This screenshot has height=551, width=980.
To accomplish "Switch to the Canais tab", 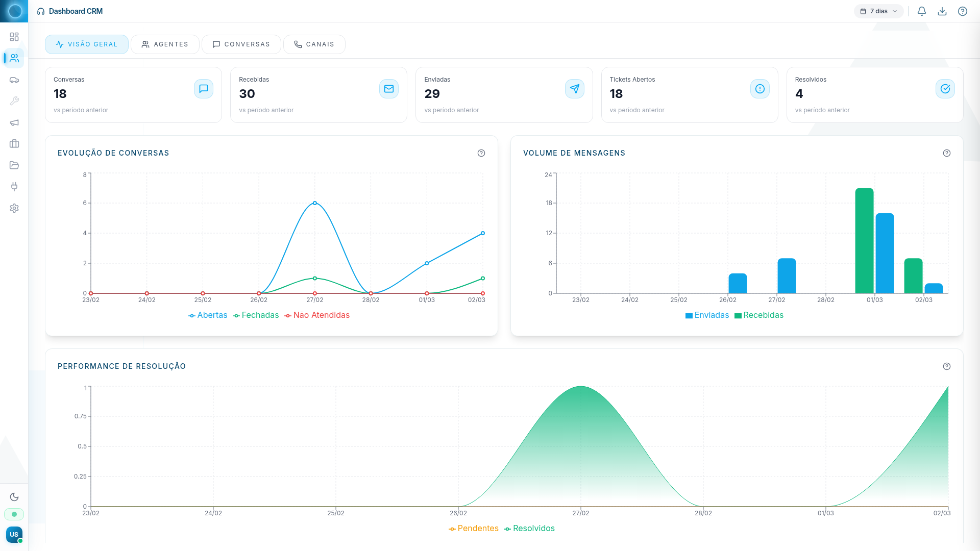I will click(314, 44).
